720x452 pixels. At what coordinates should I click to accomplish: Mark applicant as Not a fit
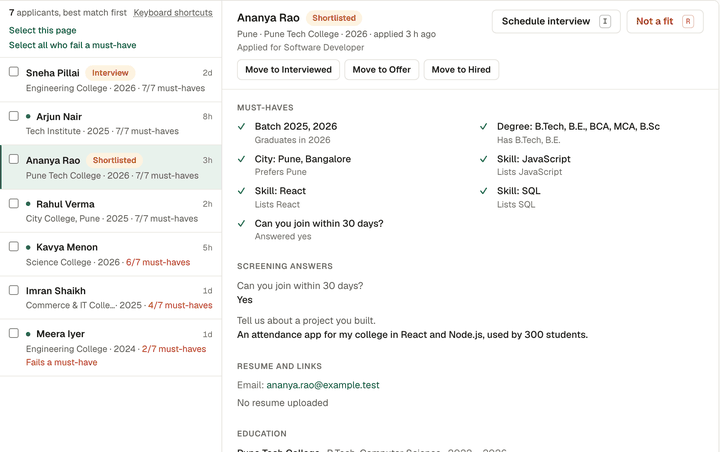pos(665,21)
